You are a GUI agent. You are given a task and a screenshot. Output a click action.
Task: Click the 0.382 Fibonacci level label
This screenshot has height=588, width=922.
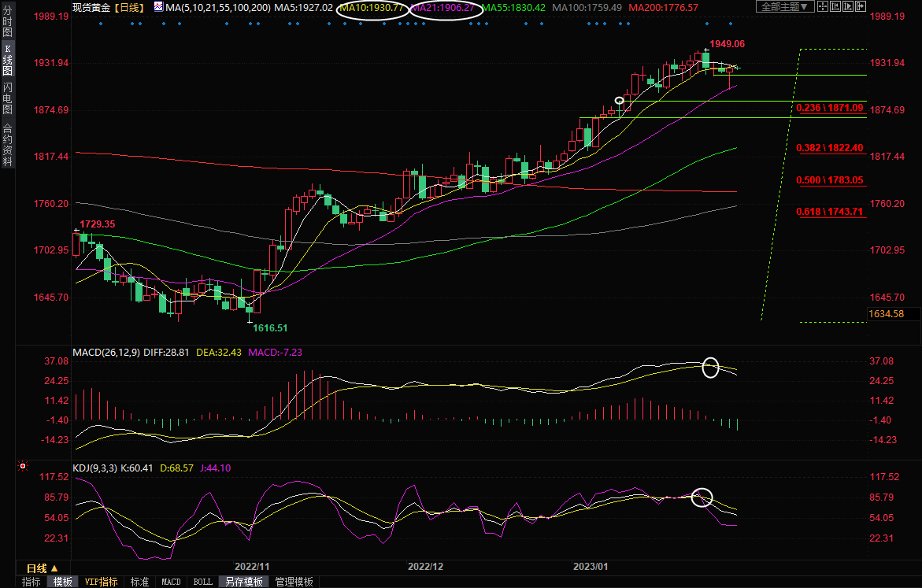830,148
